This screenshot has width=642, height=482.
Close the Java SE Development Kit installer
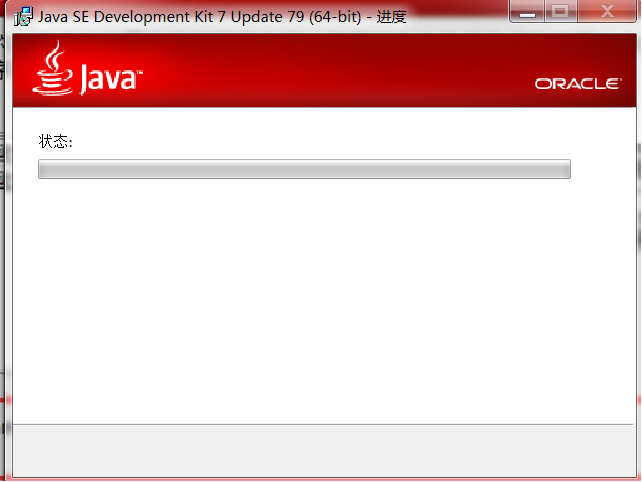point(607,11)
